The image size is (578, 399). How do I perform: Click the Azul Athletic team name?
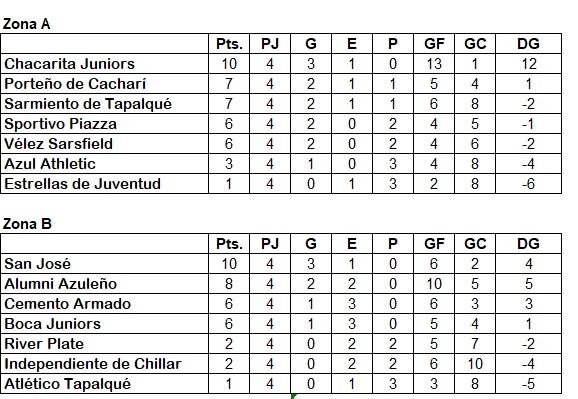50,164
